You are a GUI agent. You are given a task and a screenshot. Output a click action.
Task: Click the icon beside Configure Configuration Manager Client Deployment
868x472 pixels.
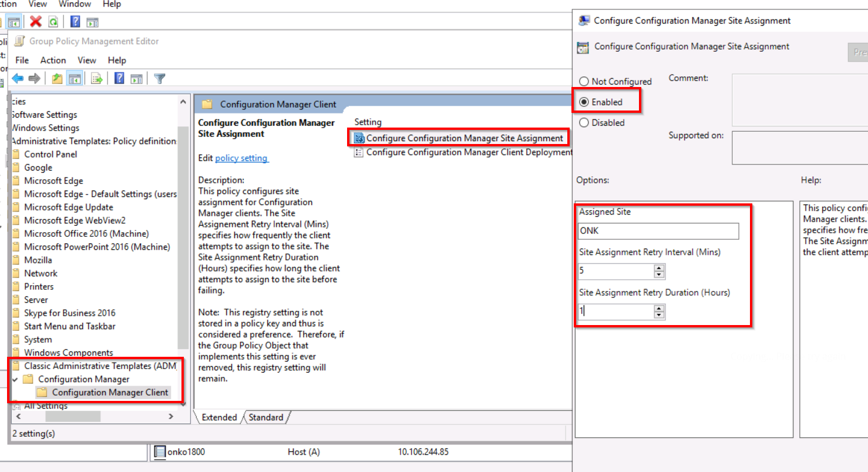click(359, 152)
